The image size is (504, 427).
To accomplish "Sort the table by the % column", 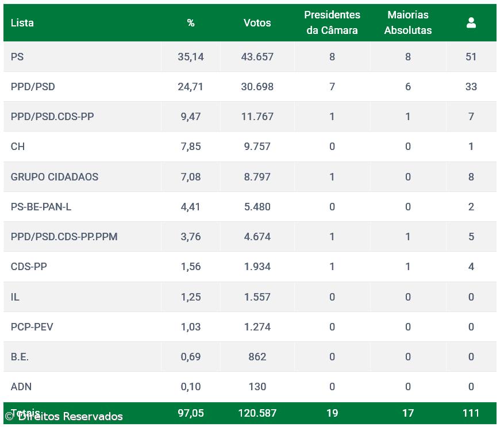I will tap(190, 22).
